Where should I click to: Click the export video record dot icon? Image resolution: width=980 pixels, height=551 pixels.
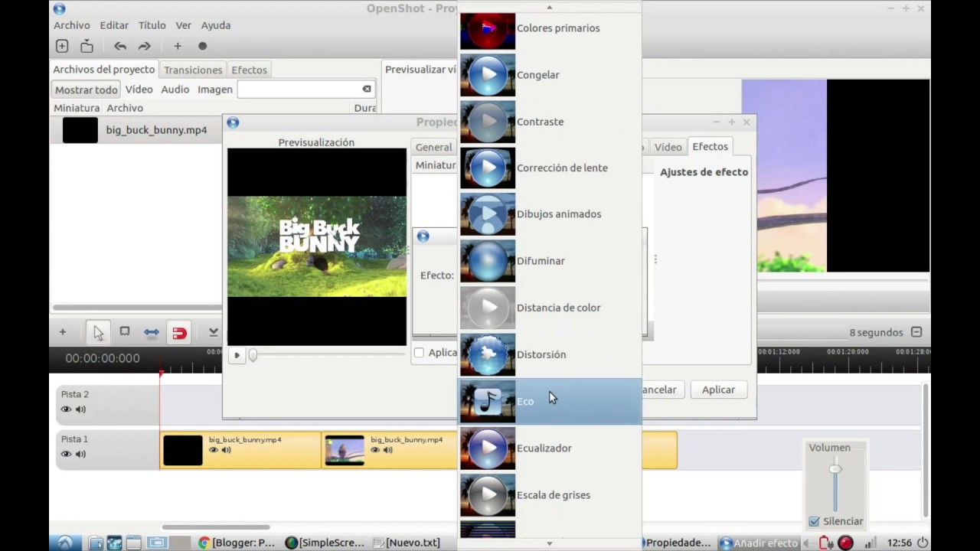[x=203, y=46]
